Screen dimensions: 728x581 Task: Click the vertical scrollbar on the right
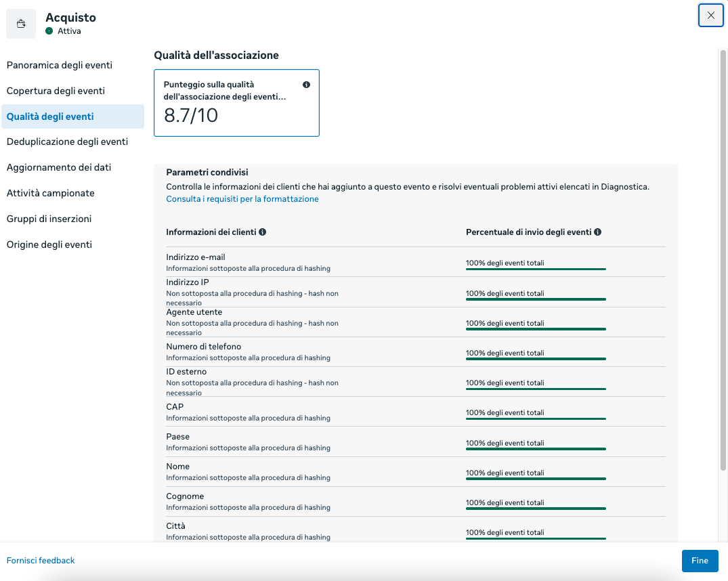[723, 257]
